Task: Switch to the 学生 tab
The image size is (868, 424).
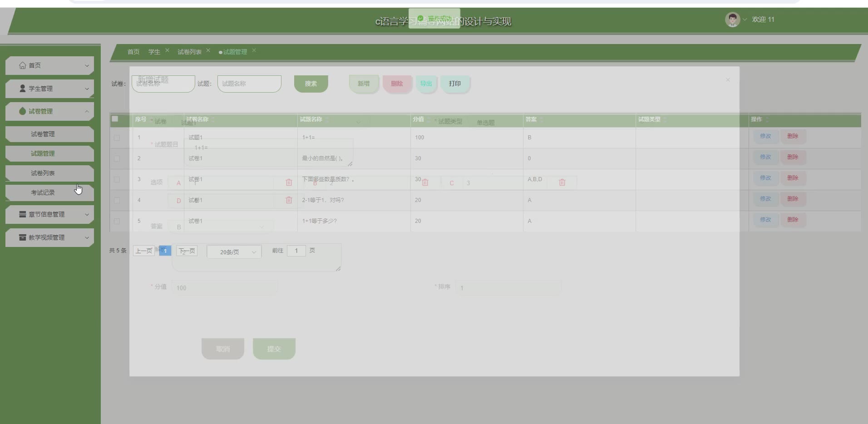Action: [x=154, y=52]
